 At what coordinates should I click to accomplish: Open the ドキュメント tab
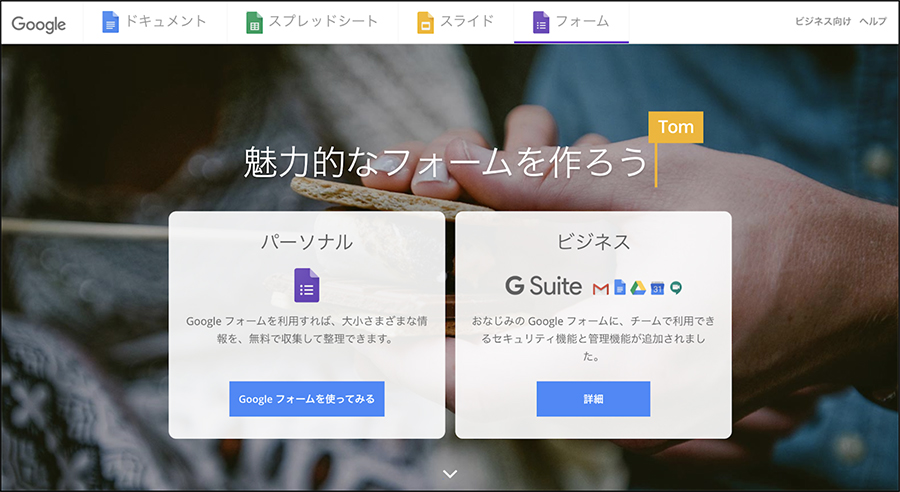[x=166, y=21]
